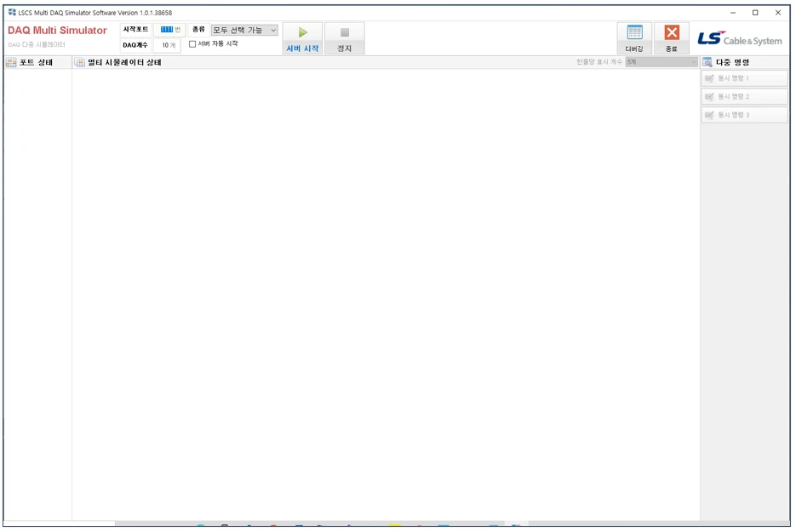Enable 서버 자동 시작 checkbox
Image resolution: width=796 pixels, height=532 pixels.
pyautogui.click(x=192, y=44)
